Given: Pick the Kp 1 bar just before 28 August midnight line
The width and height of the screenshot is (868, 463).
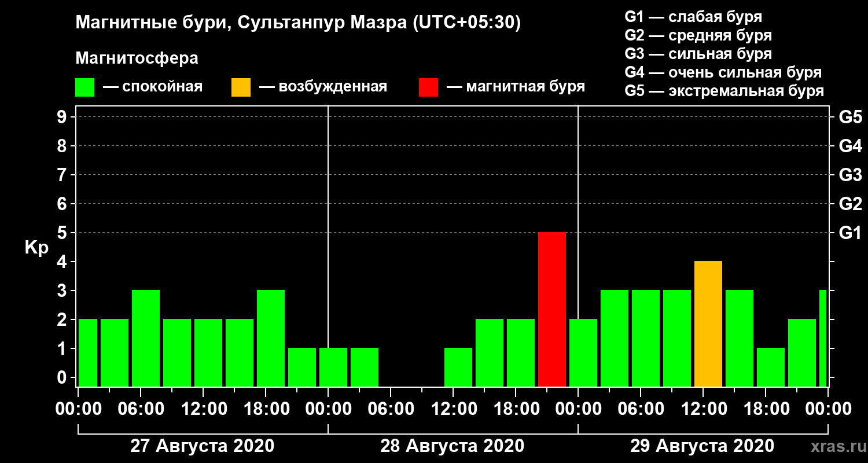Looking at the screenshot, I should (x=302, y=367).
